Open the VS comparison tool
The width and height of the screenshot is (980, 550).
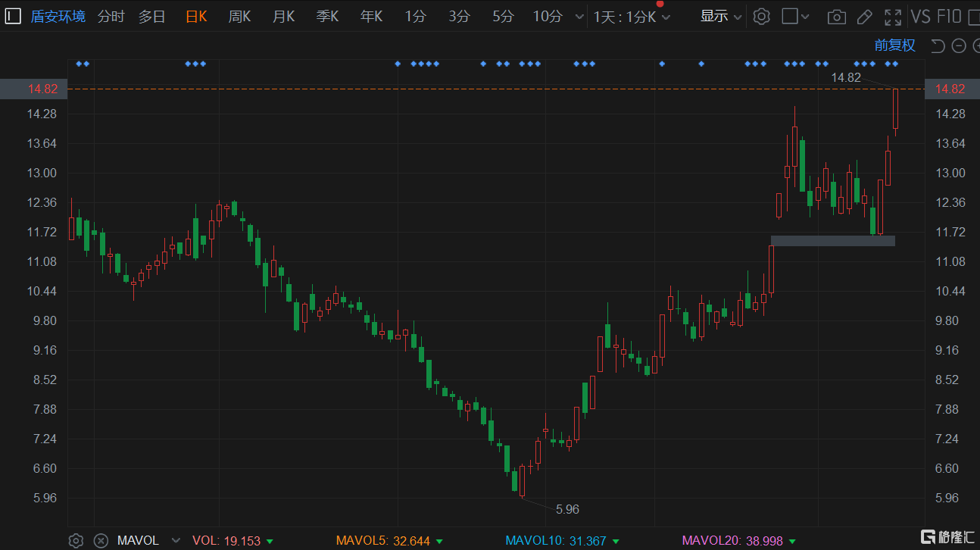click(920, 16)
